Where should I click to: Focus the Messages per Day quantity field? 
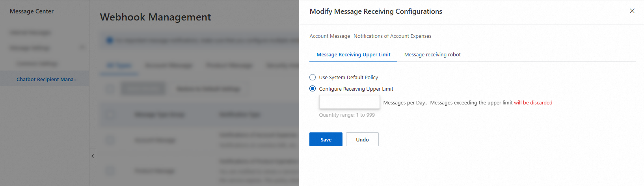click(349, 102)
